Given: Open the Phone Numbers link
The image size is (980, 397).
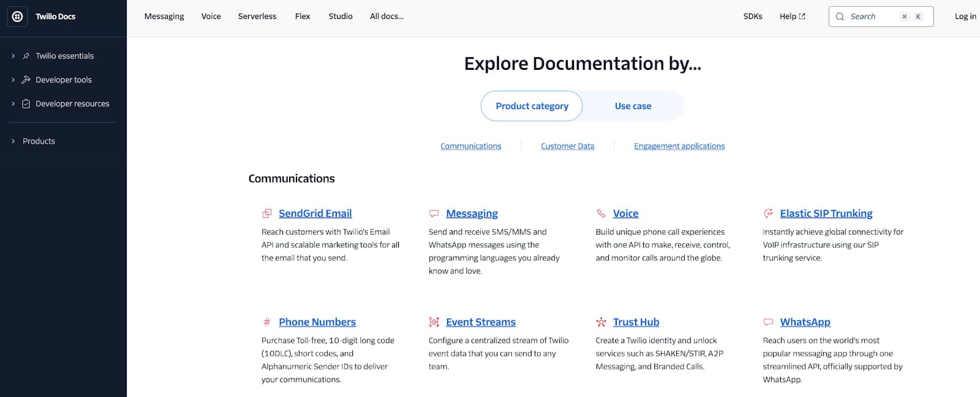Looking at the screenshot, I should click(x=317, y=322).
